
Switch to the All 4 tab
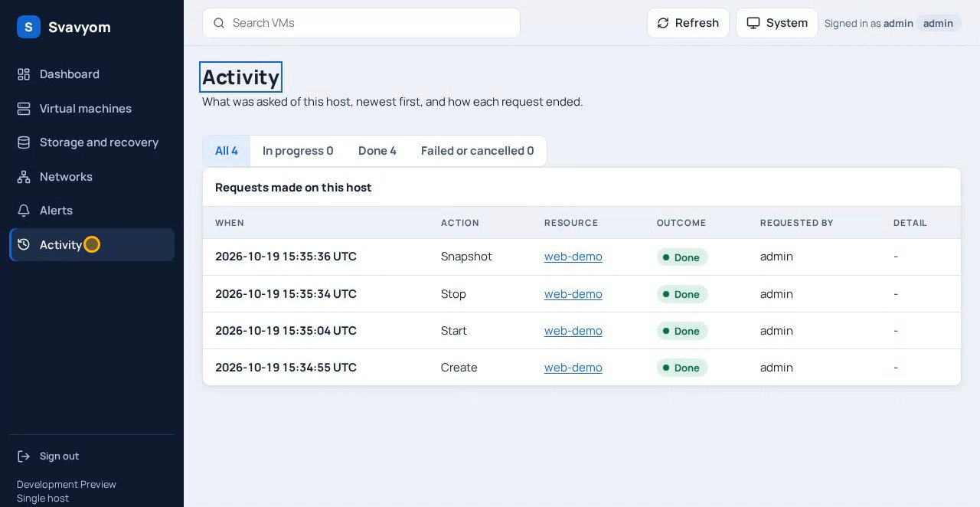tap(227, 151)
